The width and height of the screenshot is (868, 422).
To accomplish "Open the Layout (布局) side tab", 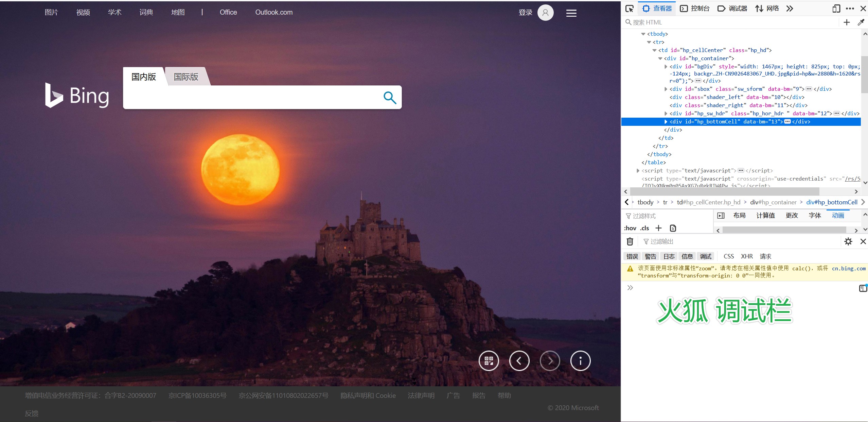I will [739, 216].
